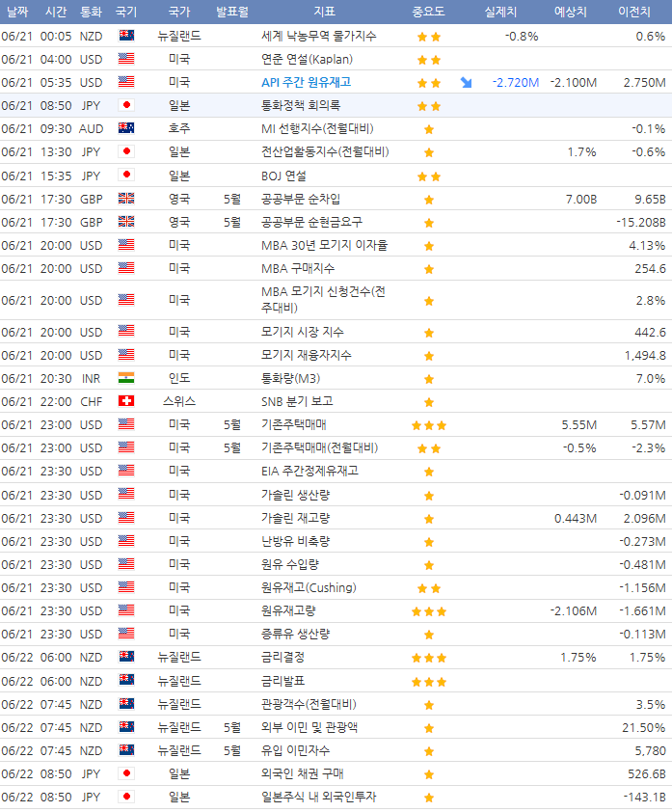The image size is (672, 812).
Task: Click the UK flag in 공공부문 순현금요구 row
Action: point(126,222)
